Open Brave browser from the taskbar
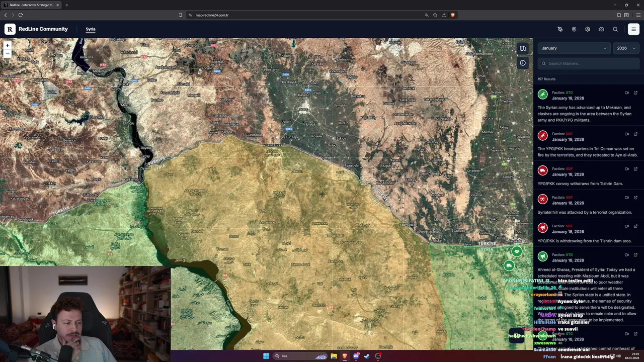The image size is (644, 362). [x=345, y=356]
